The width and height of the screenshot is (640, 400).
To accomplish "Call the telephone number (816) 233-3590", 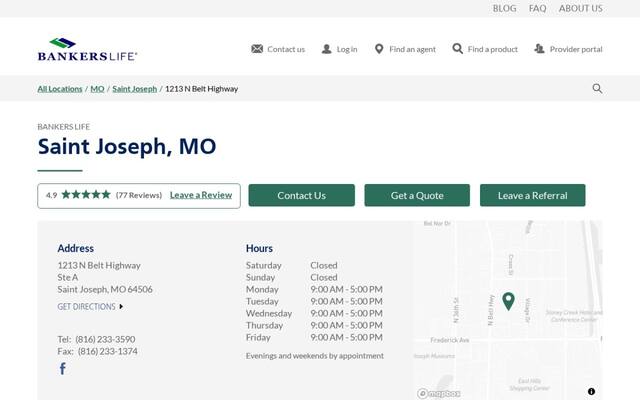I will 105,339.
